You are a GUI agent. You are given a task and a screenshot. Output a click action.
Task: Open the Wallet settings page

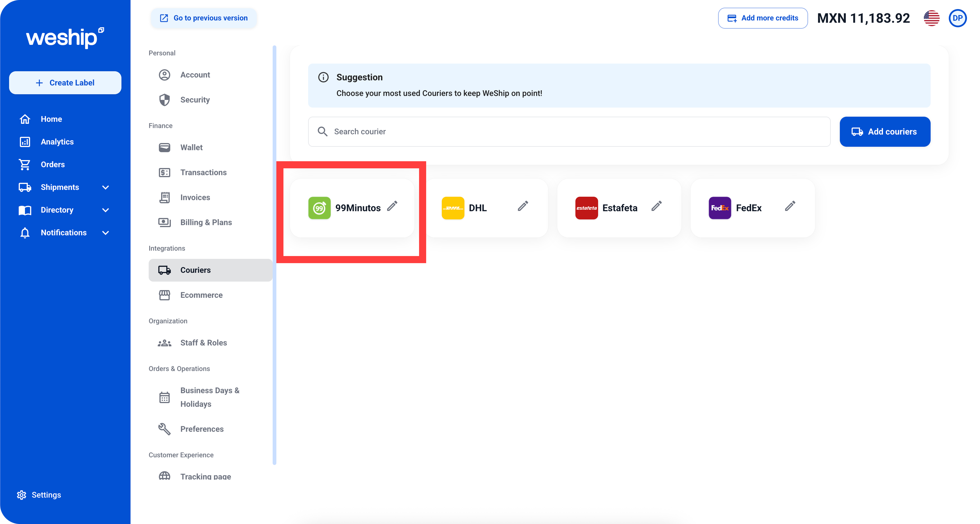pyautogui.click(x=191, y=147)
